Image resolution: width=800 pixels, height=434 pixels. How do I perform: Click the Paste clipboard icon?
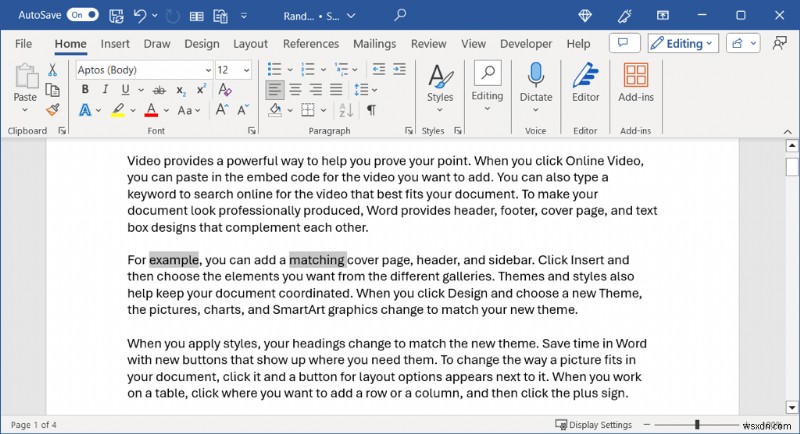pyautogui.click(x=26, y=76)
